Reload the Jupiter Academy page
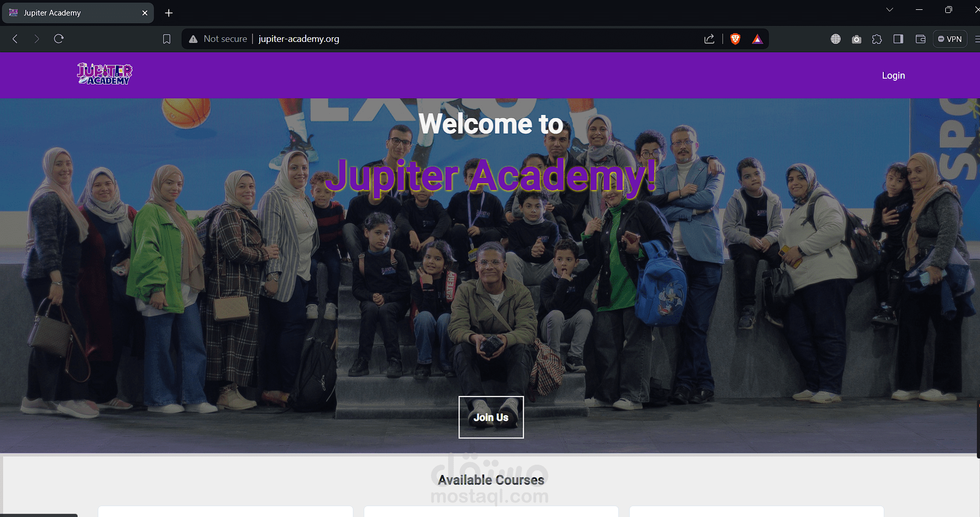This screenshot has width=980, height=517. (x=58, y=39)
